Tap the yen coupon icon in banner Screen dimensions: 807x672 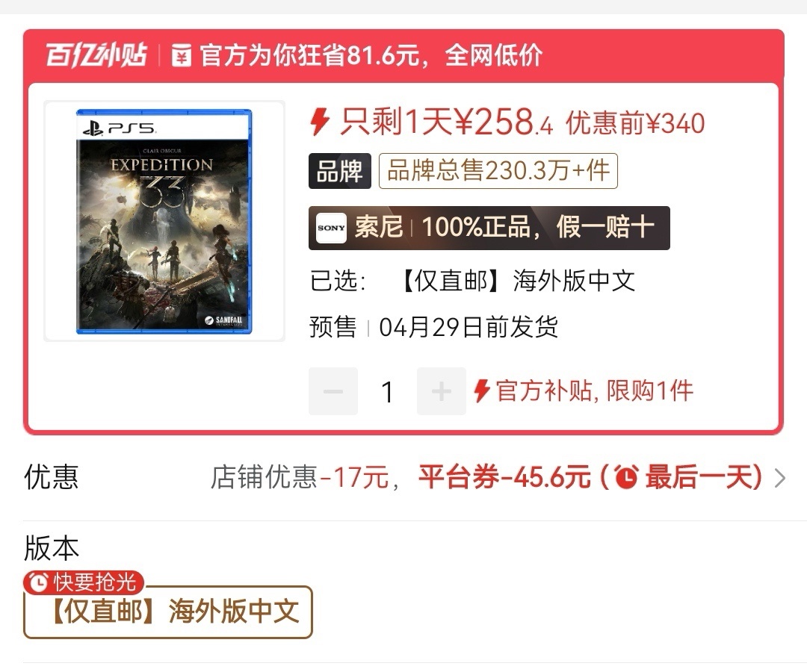click(x=181, y=55)
